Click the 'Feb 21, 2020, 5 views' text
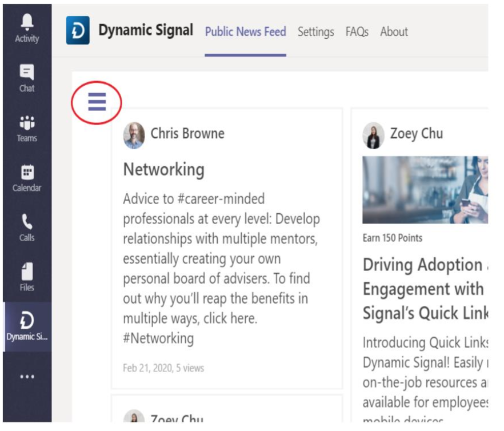 (x=163, y=368)
